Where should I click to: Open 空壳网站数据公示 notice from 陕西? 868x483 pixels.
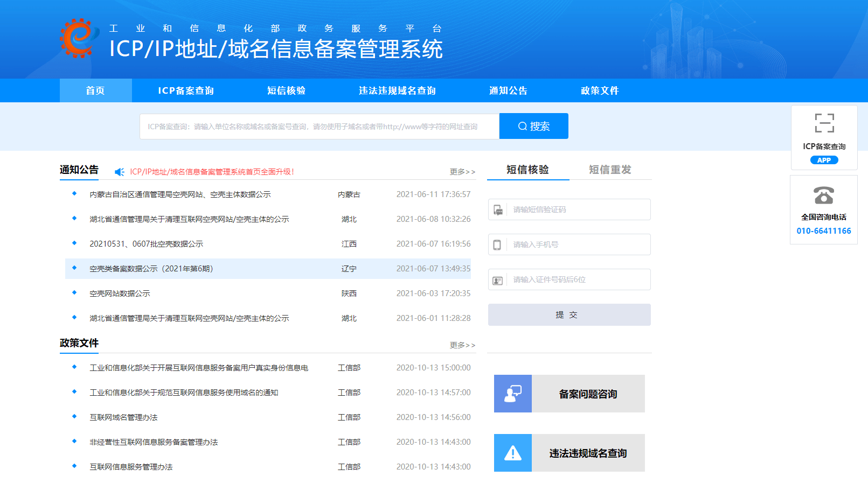pos(120,293)
